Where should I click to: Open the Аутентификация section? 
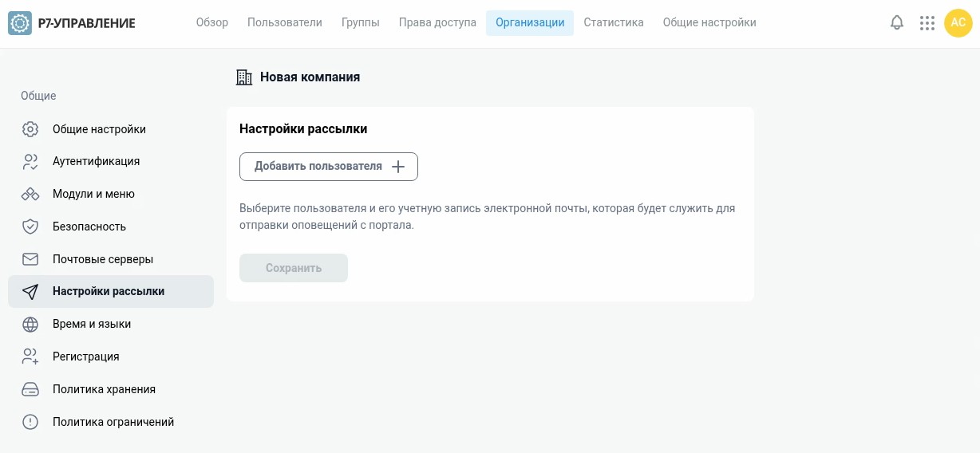click(111, 161)
